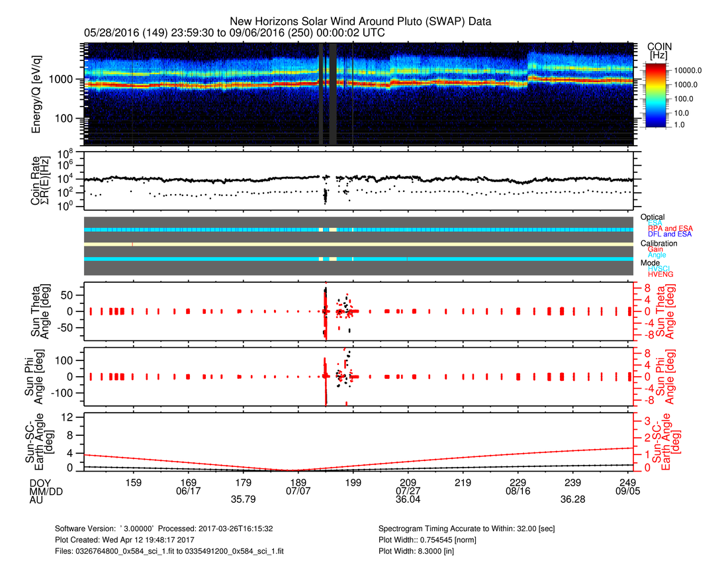Click the 36.28 AU distance label
The height and width of the screenshot is (563, 728).
572,499
